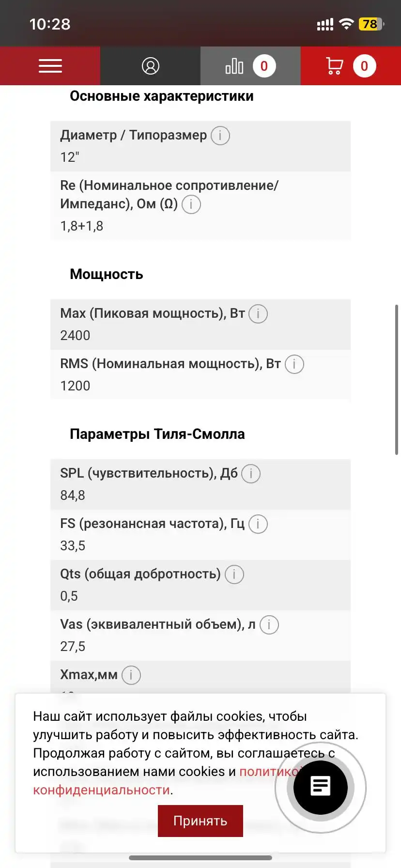Screen dimensions: 401x868
Task: Click the info icon next to SPL (чувствительность)
Action: 251,474
